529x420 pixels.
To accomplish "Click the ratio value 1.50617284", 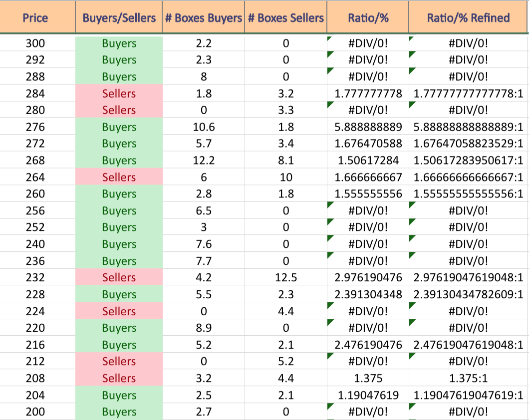I will coord(368,160).
